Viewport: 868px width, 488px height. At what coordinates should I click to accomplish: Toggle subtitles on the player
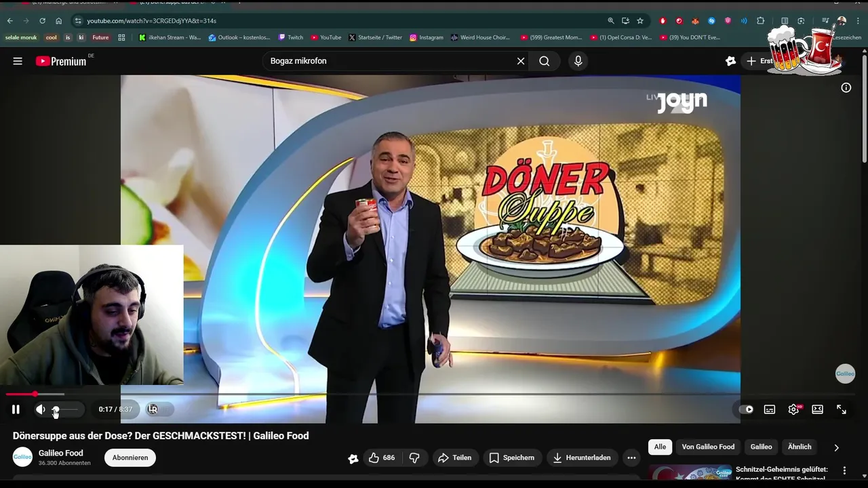(x=770, y=409)
